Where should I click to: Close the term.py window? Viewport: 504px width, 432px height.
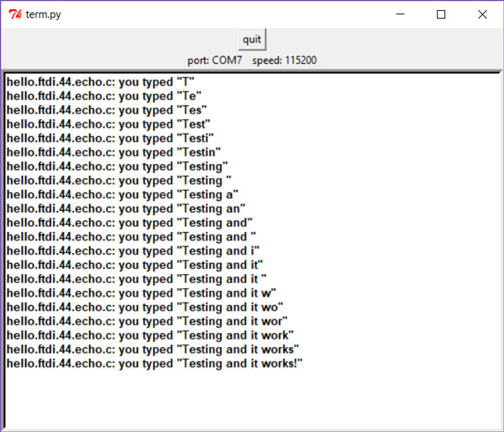click(482, 14)
